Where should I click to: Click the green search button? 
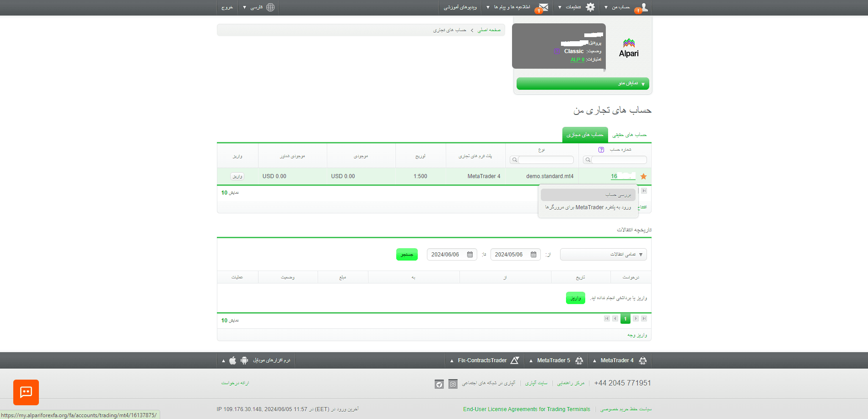(407, 255)
